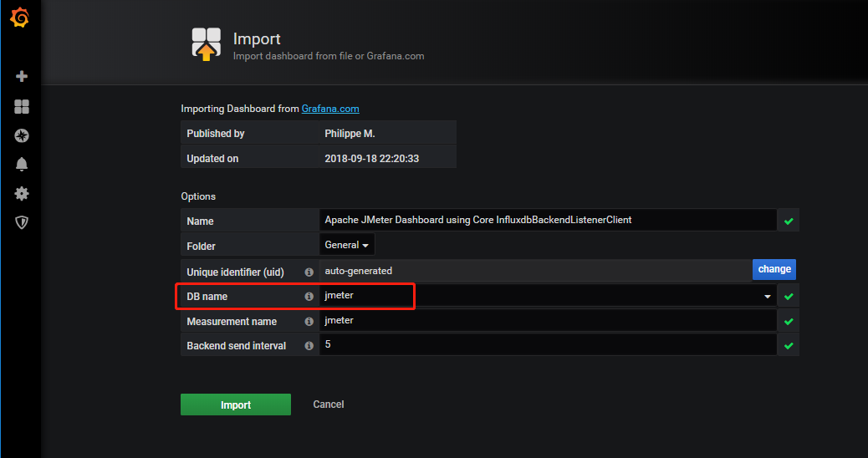Open the Folder General dropdown

[x=347, y=245]
